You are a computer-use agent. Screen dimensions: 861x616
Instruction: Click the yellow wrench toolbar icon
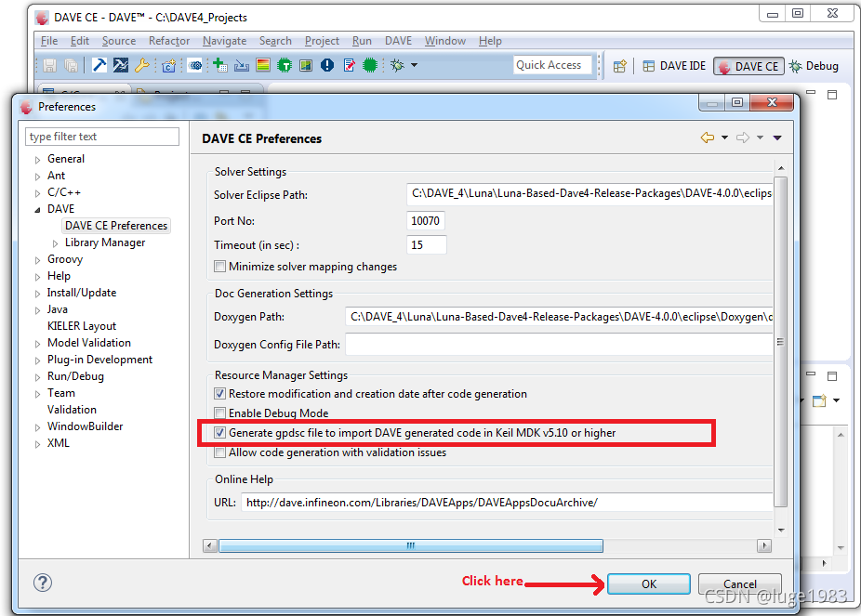141,65
